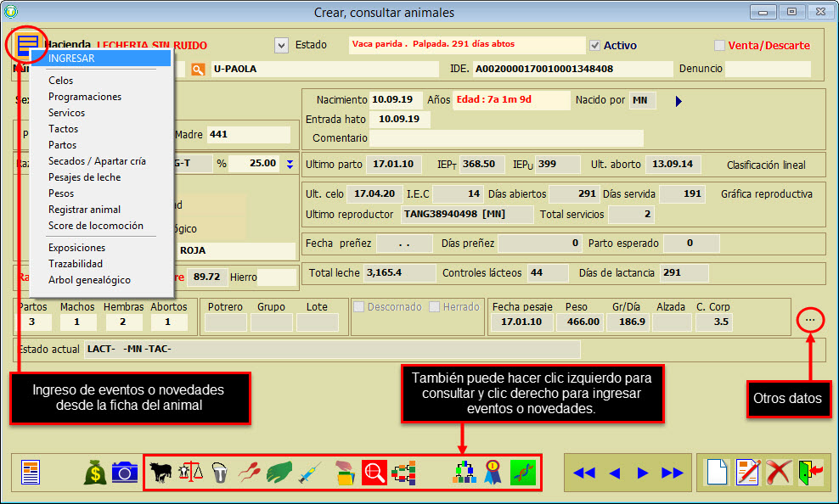The height and width of the screenshot is (504, 839).
Task: Expand the breed percentage double-chevron
Action: coord(290,164)
